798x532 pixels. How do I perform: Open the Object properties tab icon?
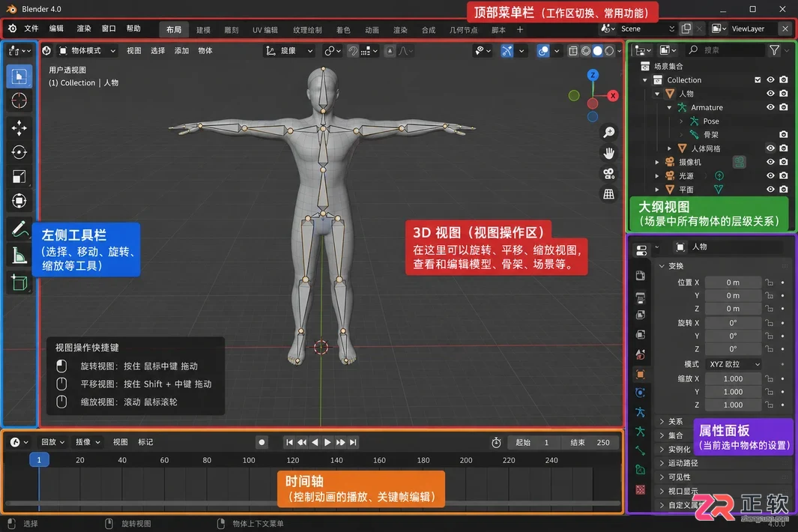(641, 374)
